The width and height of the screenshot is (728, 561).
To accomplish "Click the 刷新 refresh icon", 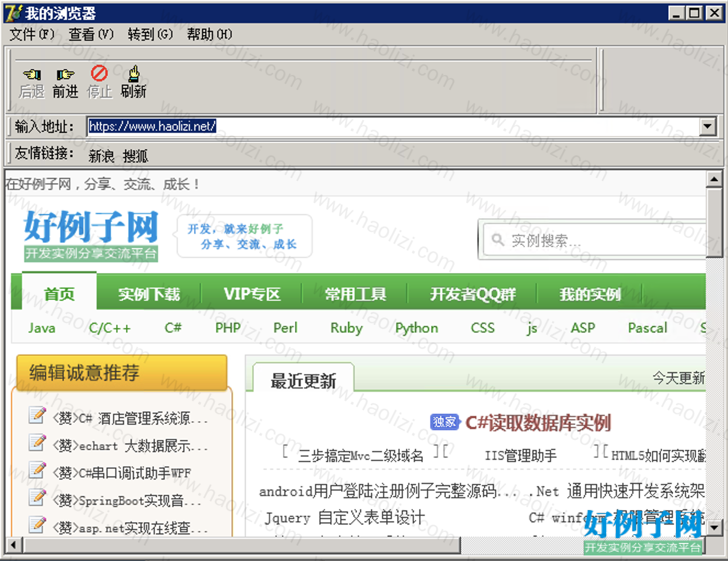I will tap(133, 73).
